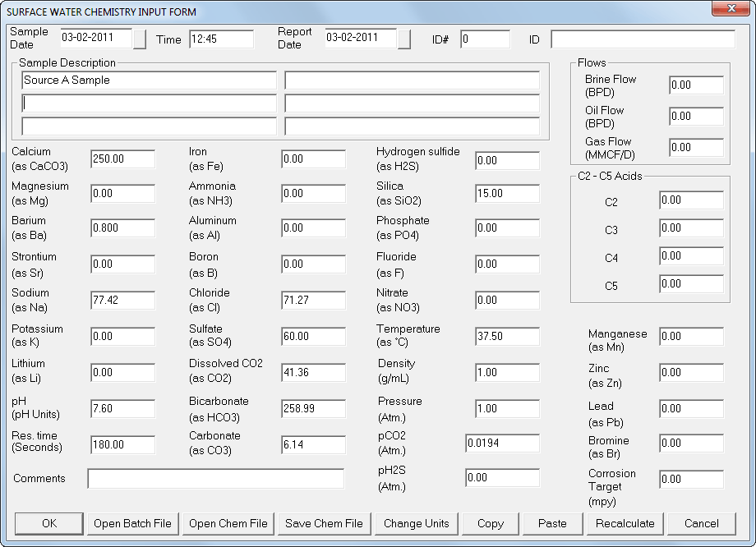Click the Report Date field
The width and height of the screenshot is (756, 547).
tap(361, 39)
